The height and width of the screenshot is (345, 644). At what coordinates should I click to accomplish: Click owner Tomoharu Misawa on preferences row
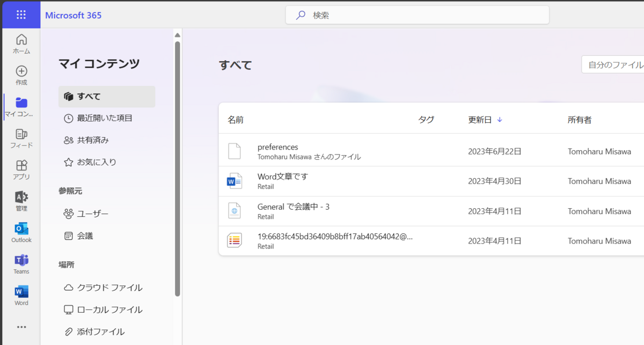(599, 151)
